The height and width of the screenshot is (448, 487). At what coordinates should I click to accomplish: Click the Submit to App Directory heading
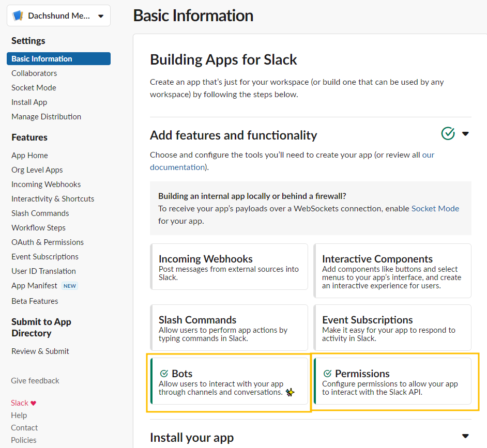41,327
